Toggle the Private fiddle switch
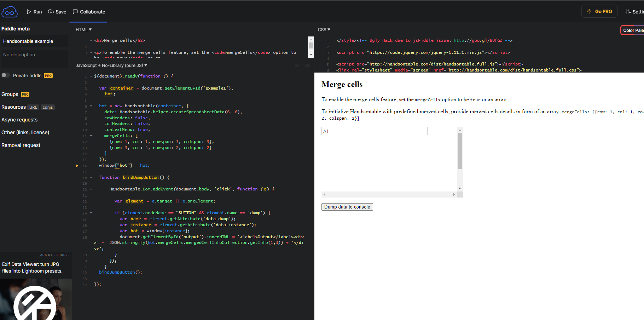The width and height of the screenshot is (644, 320). (x=6, y=75)
